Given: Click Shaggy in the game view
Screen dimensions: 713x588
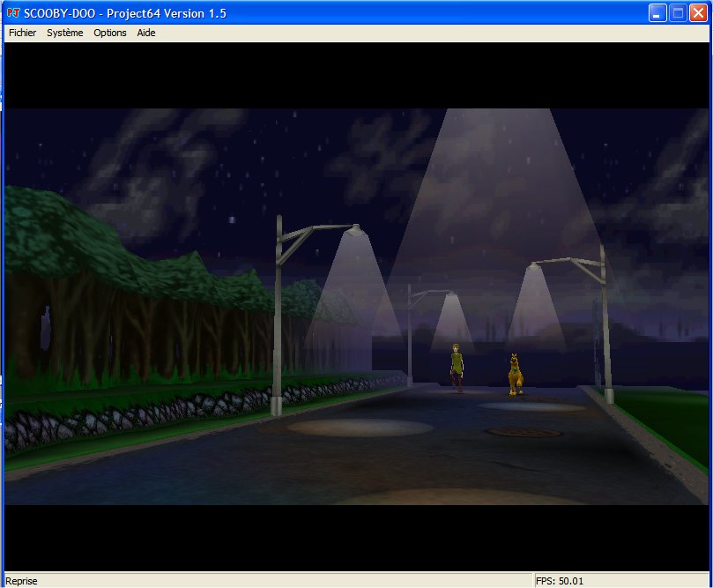Looking at the screenshot, I should click(457, 368).
